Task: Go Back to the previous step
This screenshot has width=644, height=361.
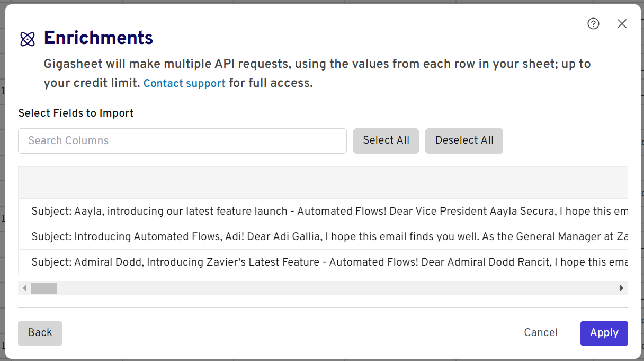Action: (40, 333)
